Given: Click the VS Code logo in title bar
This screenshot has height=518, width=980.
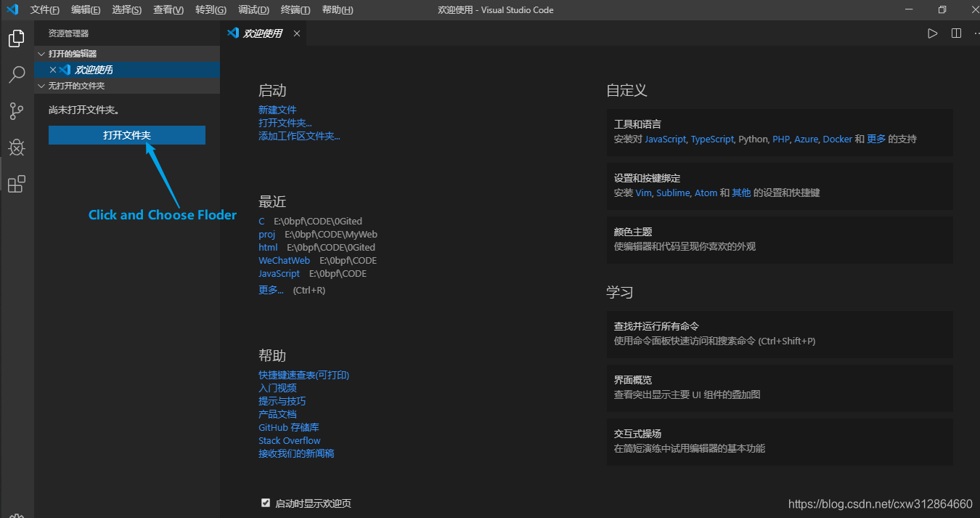Looking at the screenshot, I should point(12,9).
